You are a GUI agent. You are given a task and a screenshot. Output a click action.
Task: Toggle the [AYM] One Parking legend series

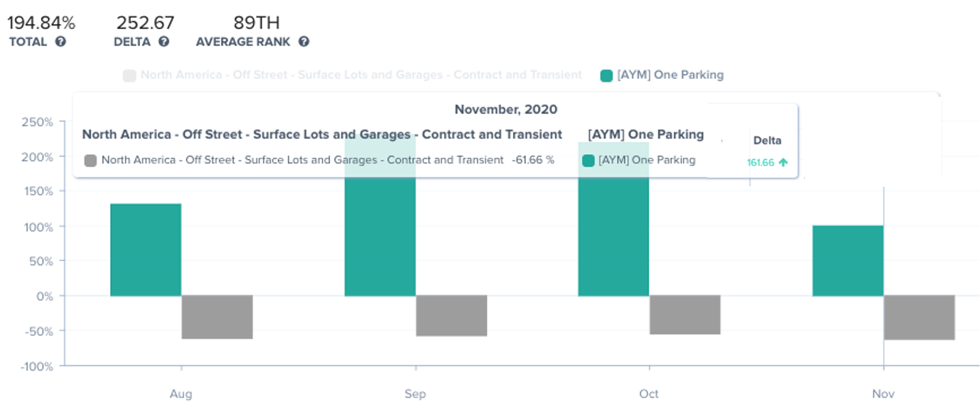pos(670,75)
